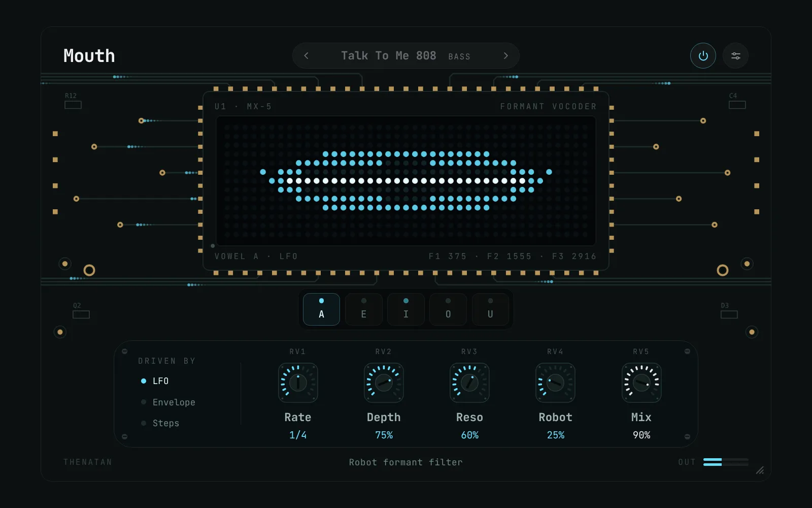812x508 pixels.
Task: Click the DRIVEN BY heading
Action: 167,361
